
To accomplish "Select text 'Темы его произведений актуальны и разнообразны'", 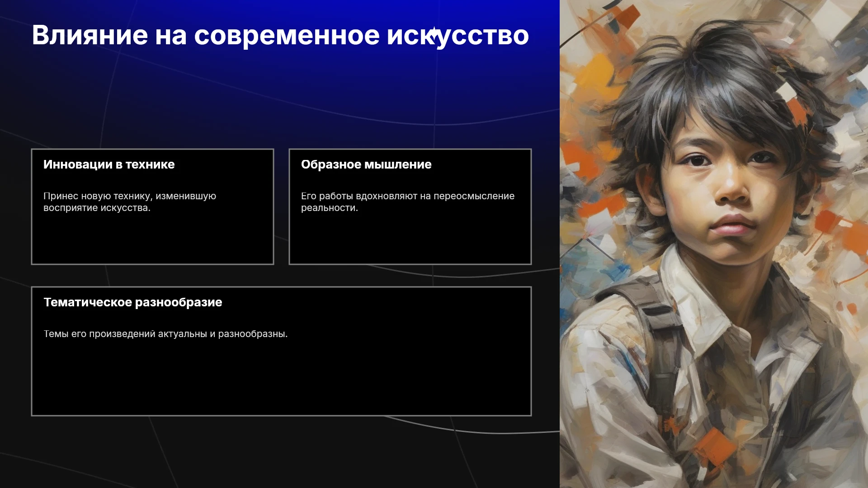I will pos(165,334).
